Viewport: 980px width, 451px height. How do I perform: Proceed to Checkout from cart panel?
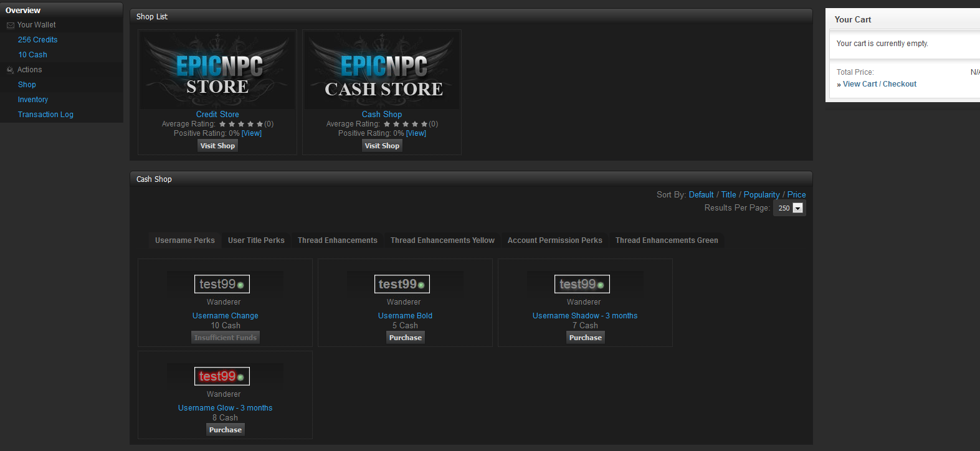[900, 84]
